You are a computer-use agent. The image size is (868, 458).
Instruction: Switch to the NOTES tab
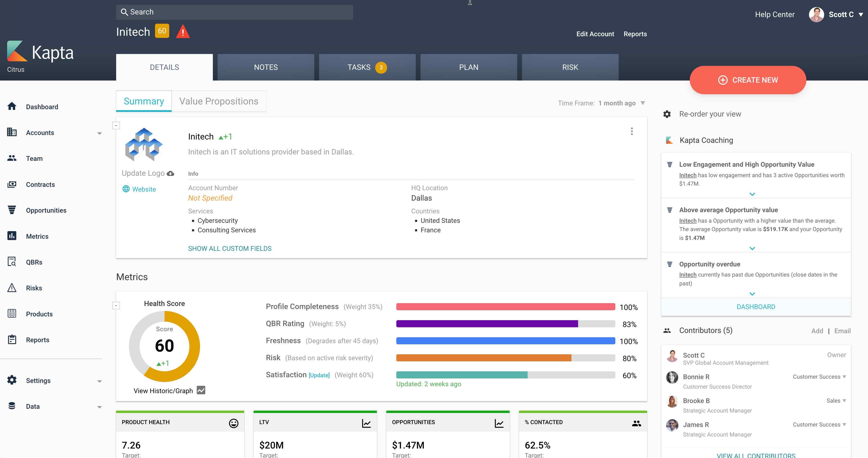click(265, 67)
